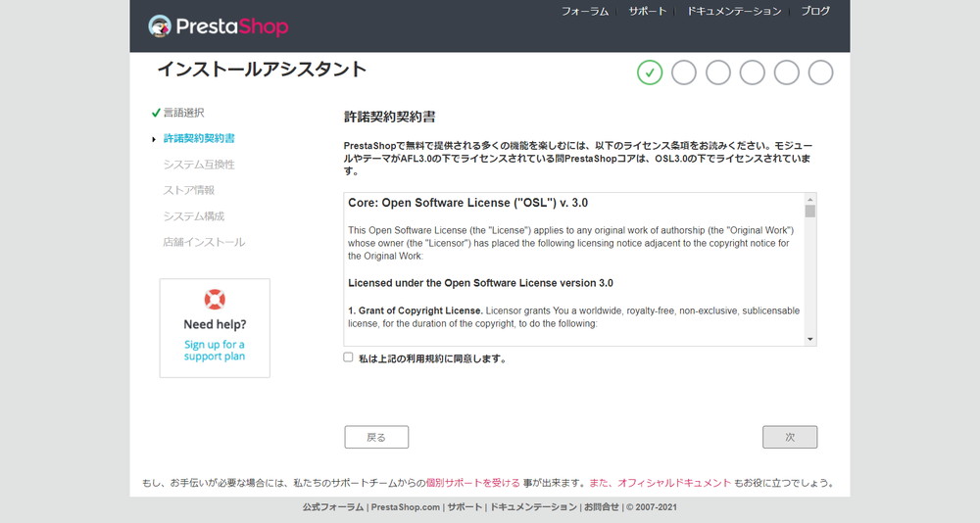Open Sign up for a support plan link

(x=215, y=351)
